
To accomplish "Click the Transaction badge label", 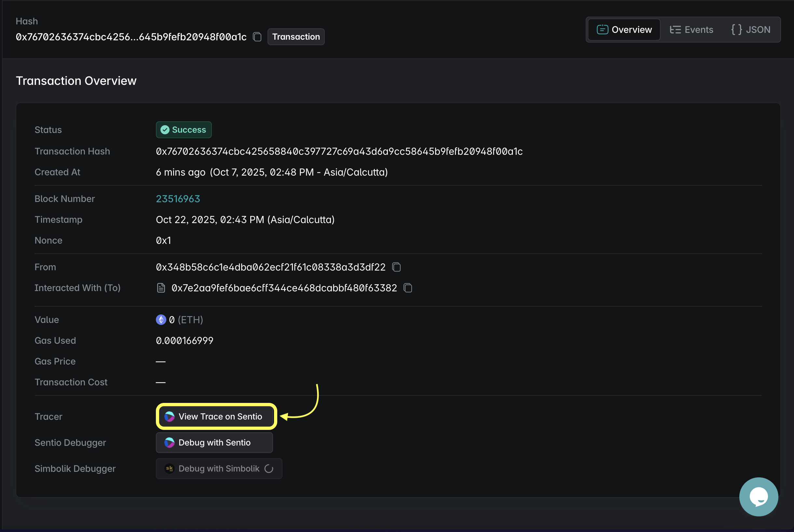I will pos(296,37).
